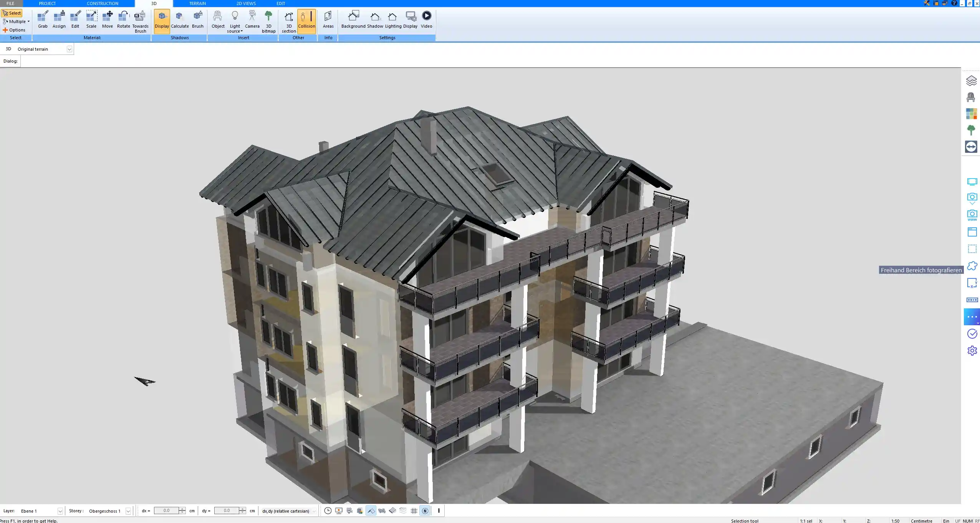Viewport: 980px width, 523px height.
Task: Open the Settings gear in the right sidebar
Action: pos(972,350)
